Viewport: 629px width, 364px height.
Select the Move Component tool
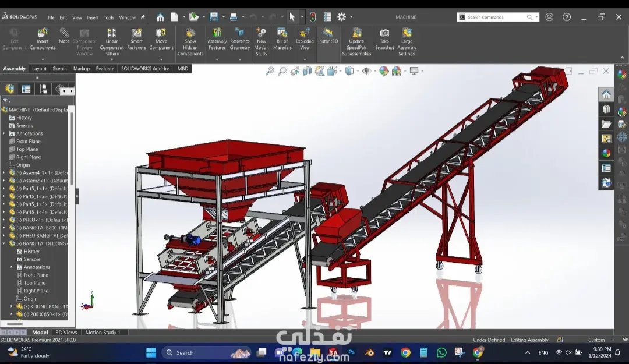point(161,39)
